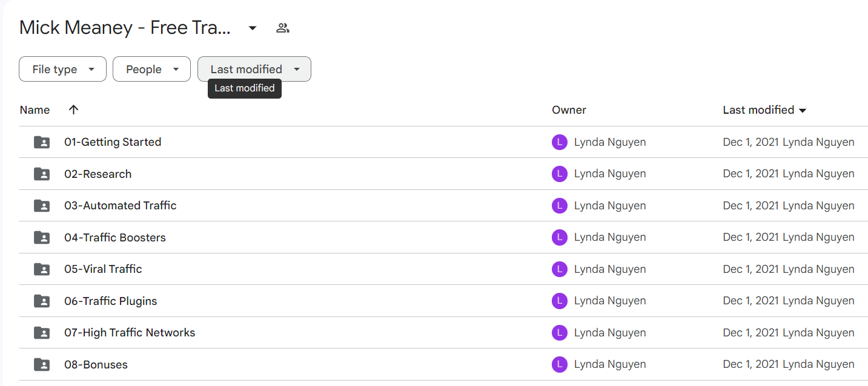Viewport: 868px width, 386px height.
Task: Select the 07-High Traffic Networks folder name
Action: 130,333
